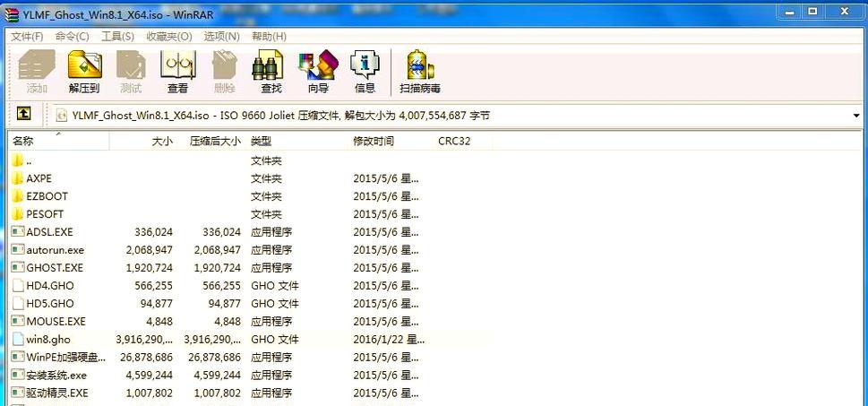The width and height of the screenshot is (868, 406).
Task: Open the Wizard (向导) toolbar icon
Action: pos(318,65)
